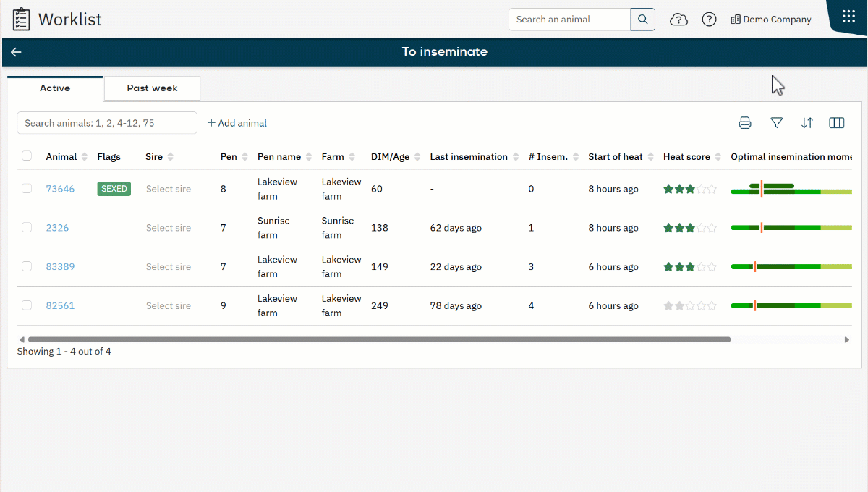This screenshot has width=868, height=492.
Task: Click insemination moment bar for 83389
Action: pyautogui.click(x=791, y=267)
